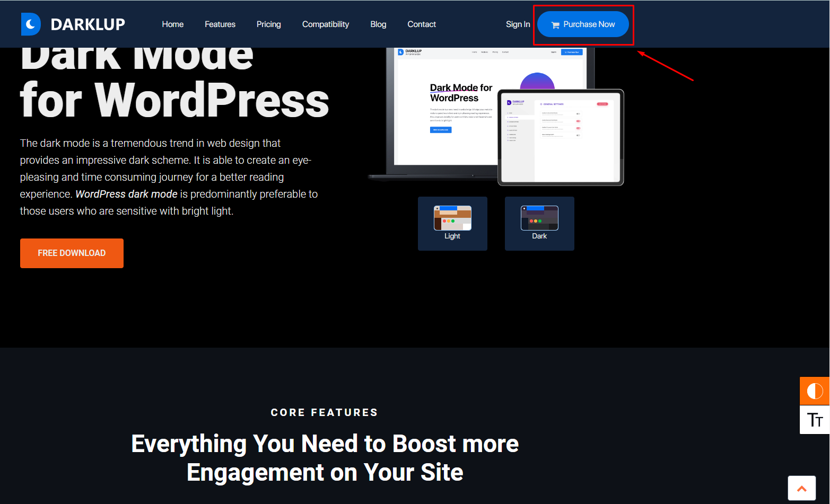Go to the Pricing page
This screenshot has width=830, height=504.
pyautogui.click(x=269, y=24)
